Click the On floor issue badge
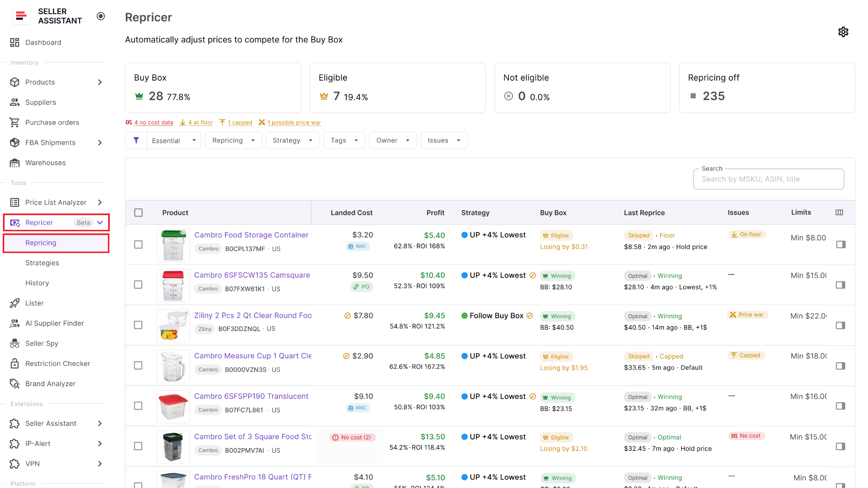Screen dimensions: 868x488 click(747, 234)
